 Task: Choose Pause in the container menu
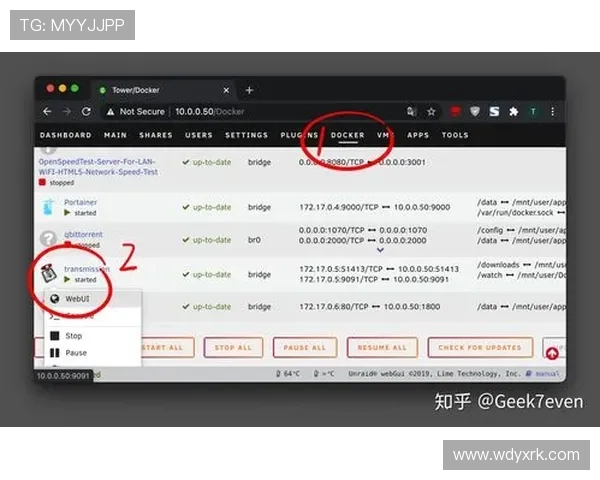(75, 353)
